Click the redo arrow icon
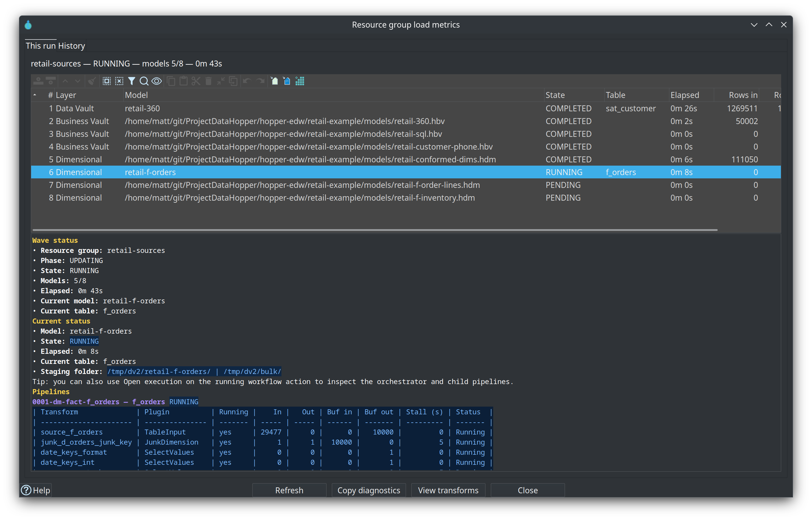Viewport: 812px width, 520px height. (x=260, y=81)
